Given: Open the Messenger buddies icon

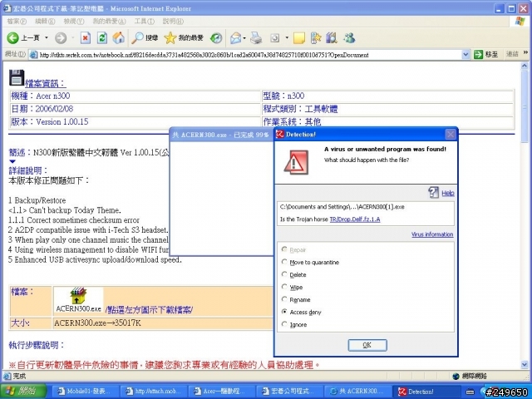Looking at the screenshot, I should click(349, 37).
